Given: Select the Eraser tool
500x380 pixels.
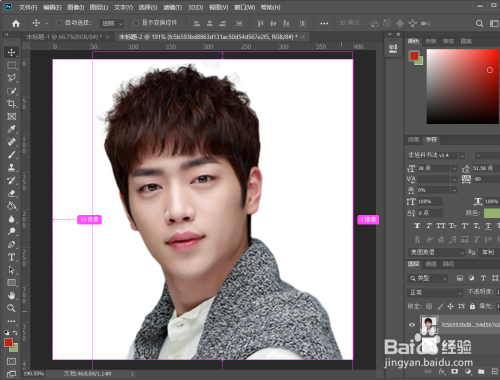Looking at the screenshot, I should [x=11, y=193].
